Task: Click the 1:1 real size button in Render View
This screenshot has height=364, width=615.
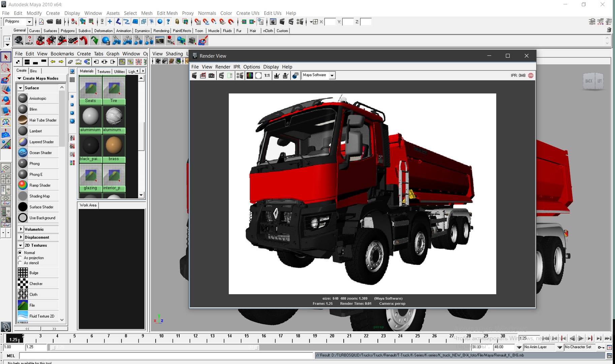Action: pos(267,75)
